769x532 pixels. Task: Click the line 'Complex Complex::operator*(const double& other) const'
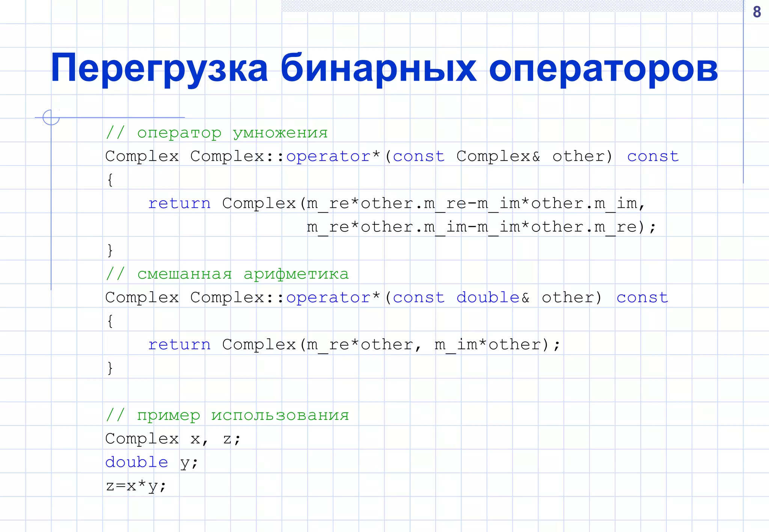point(387,298)
